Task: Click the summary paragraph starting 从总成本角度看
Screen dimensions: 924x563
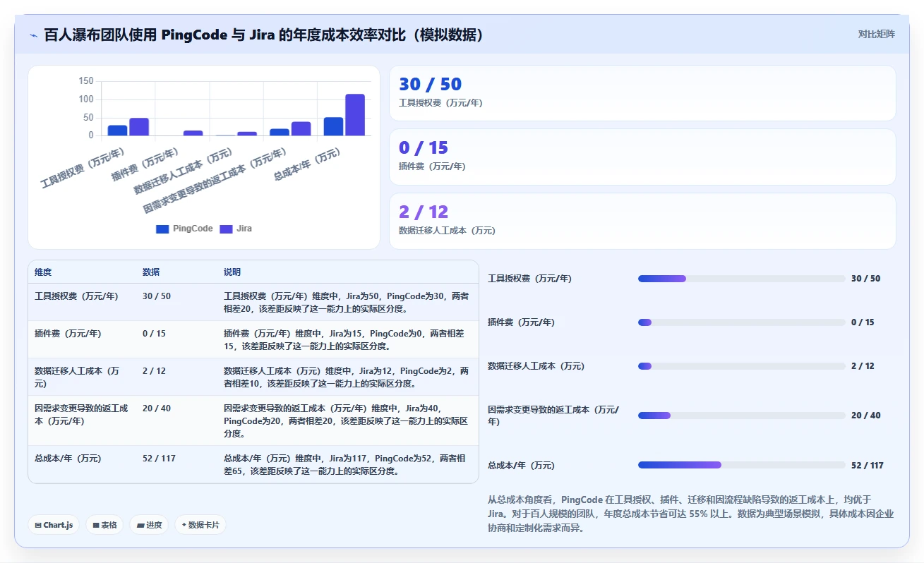Action: pyautogui.click(x=690, y=514)
